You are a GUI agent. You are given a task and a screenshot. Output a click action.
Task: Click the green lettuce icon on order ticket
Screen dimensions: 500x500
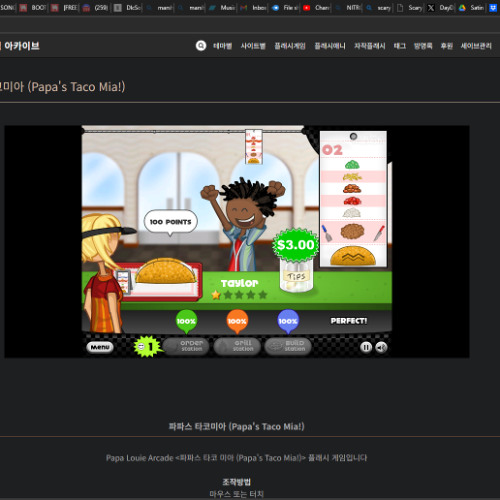pyautogui.click(x=352, y=164)
